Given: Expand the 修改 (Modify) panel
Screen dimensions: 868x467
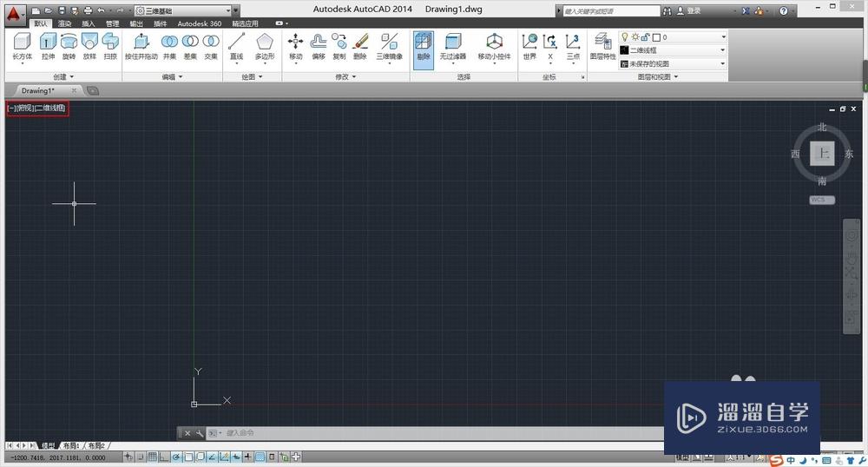Looking at the screenshot, I should pos(345,77).
